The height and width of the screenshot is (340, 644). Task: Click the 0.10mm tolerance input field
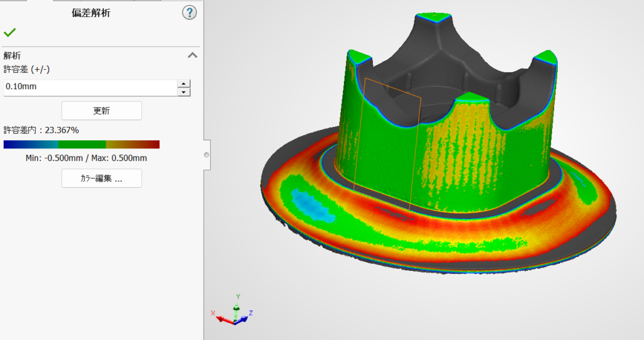[x=88, y=87]
